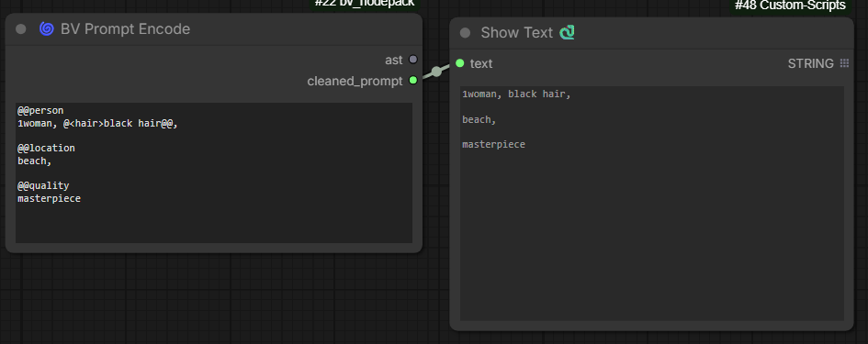Click the cleaned_prompt output socket
Image resolution: width=868 pixels, height=344 pixels.
[413, 81]
